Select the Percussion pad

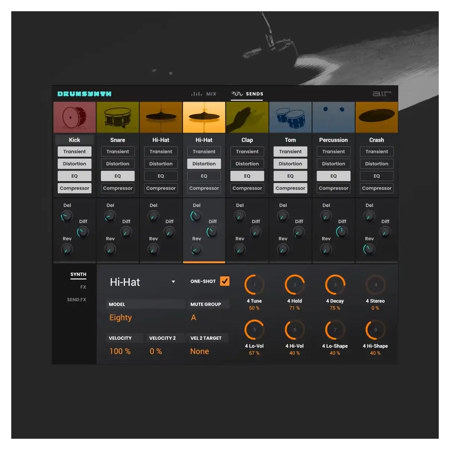point(333,117)
